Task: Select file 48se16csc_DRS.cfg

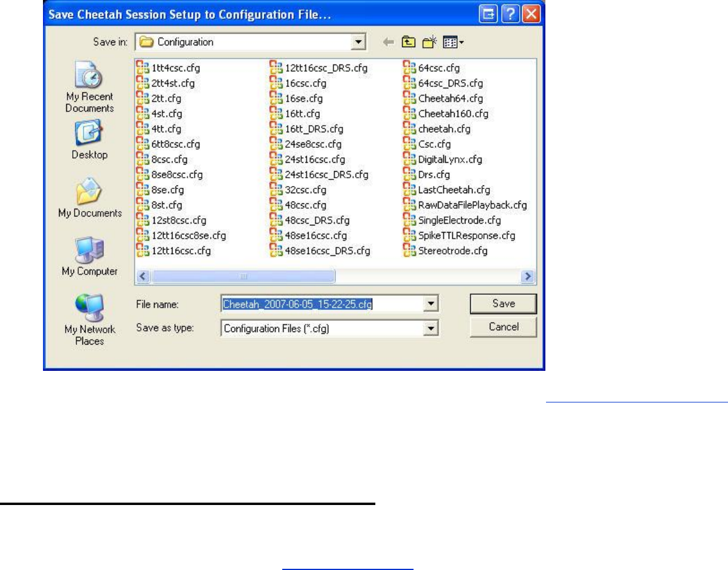Action: tap(321, 250)
